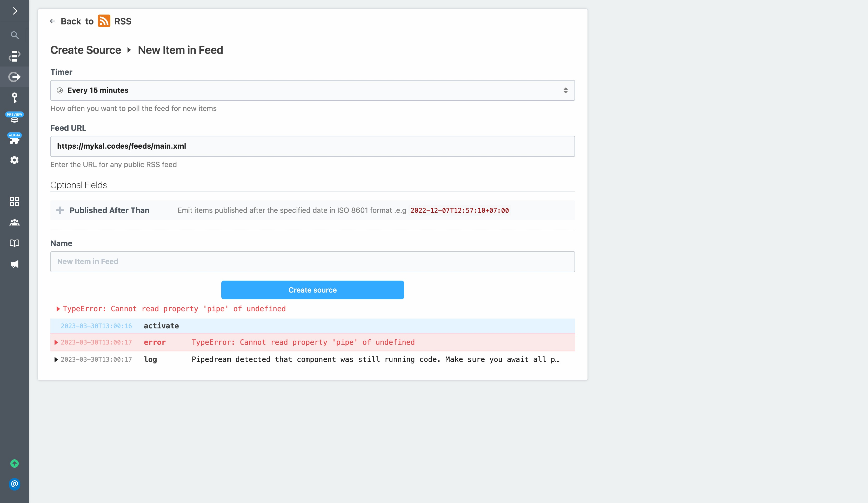
Task: Expand the collapsed sidebar arrow
Action: 15,11
